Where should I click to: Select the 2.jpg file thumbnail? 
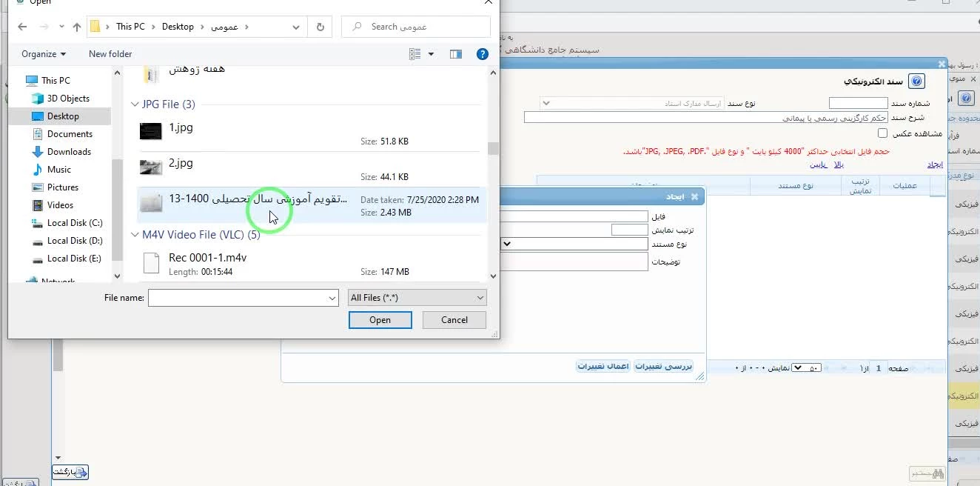pos(151,167)
